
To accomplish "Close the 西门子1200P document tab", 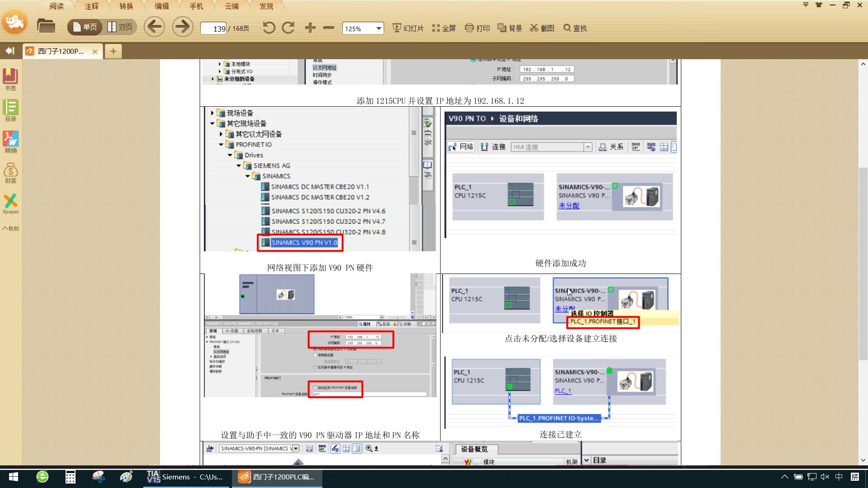I will coord(95,52).
